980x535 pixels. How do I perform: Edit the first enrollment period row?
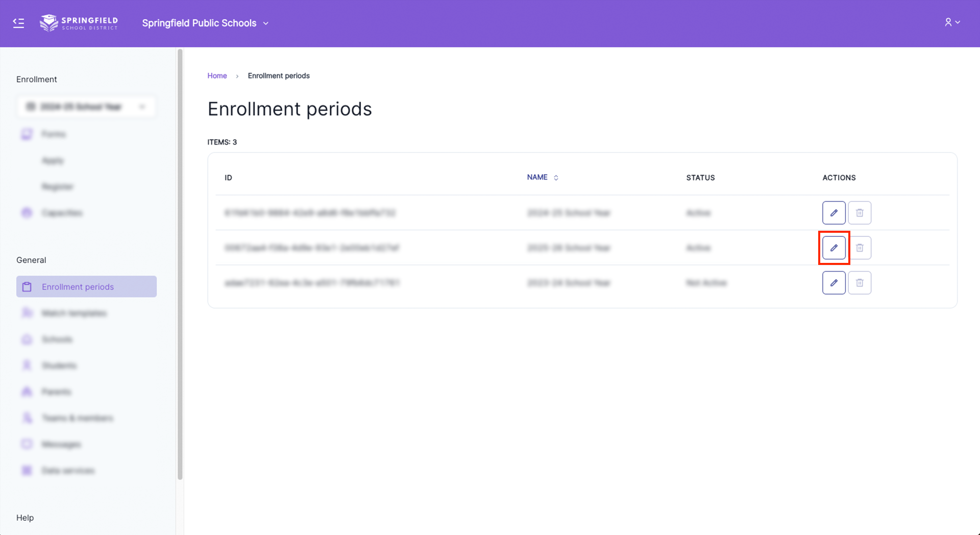point(834,213)
